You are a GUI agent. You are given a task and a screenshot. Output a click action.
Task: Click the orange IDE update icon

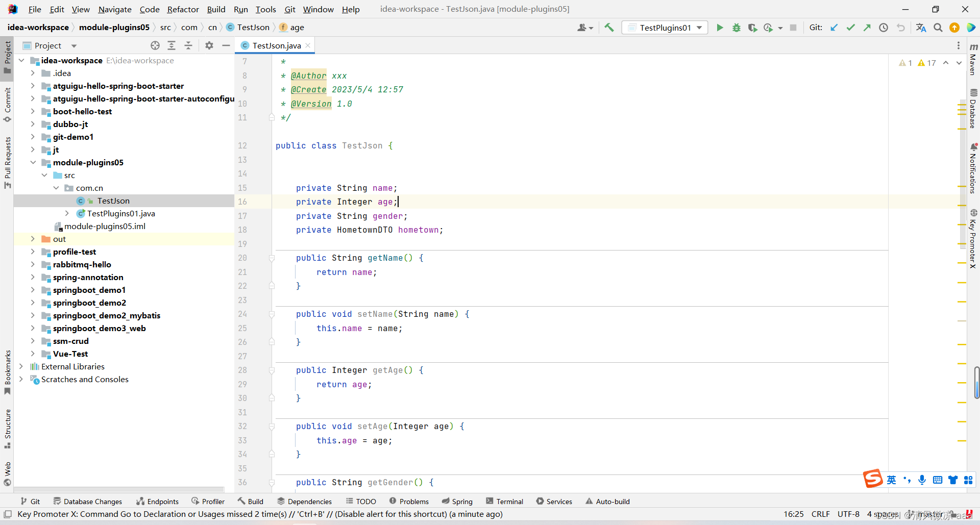pyautogui.click(x=954, y=28)
